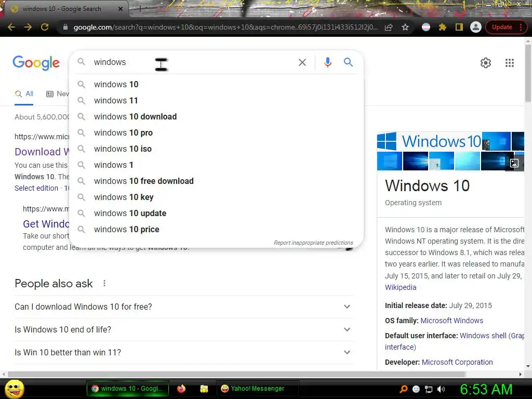532x399 pixels.
Task: Open the file explorer taskbar icon
Action: (204, 389)
